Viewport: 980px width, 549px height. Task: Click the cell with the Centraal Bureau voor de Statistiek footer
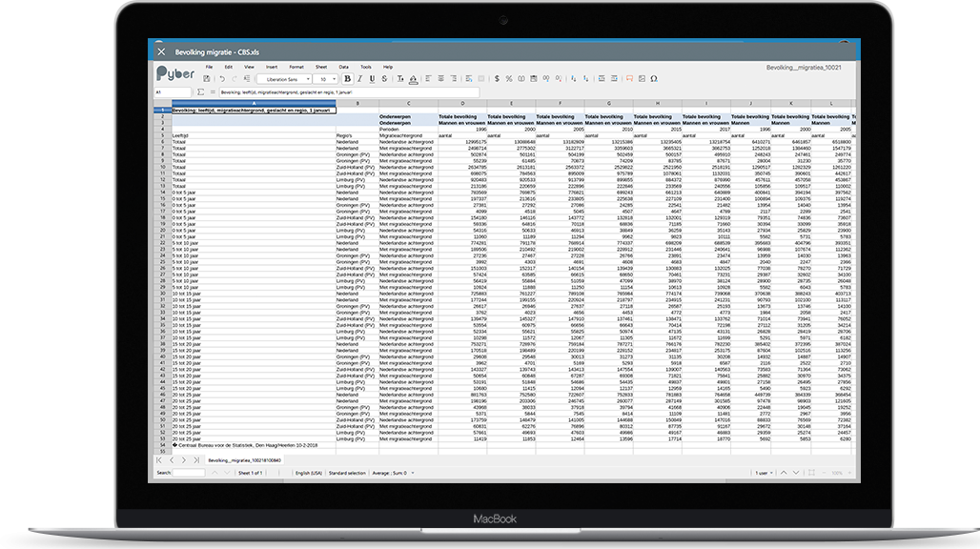click(254, 445)
